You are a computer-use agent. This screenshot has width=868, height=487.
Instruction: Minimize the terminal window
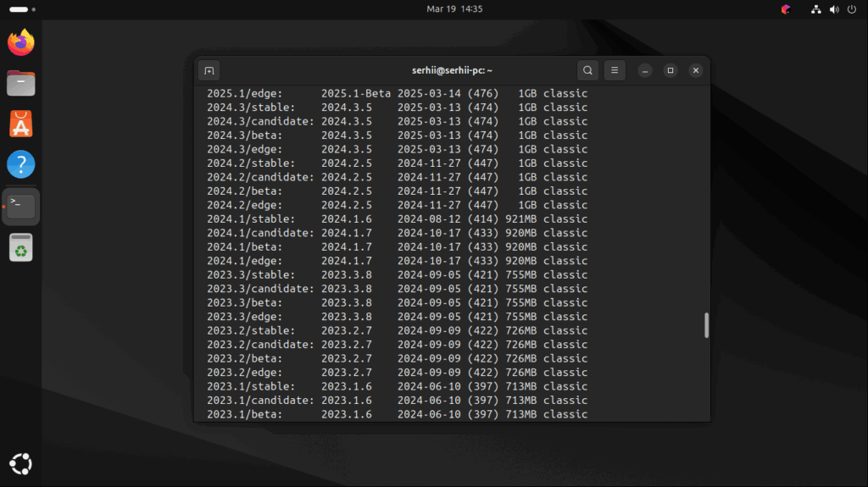[x=645, y=70]
